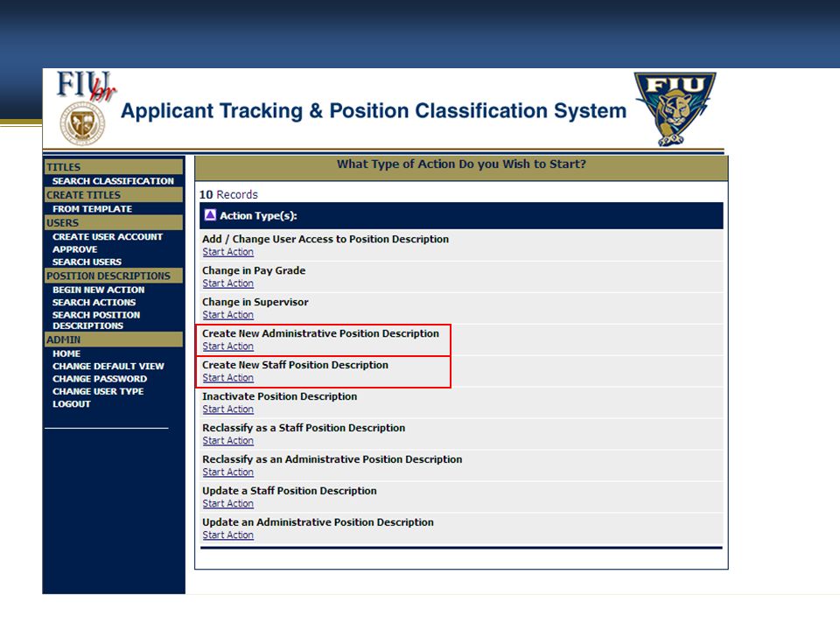Click 'Reclassify as an Administrative Position Description' title
This screenshot has width=840, height=630.
coord(332,459)
